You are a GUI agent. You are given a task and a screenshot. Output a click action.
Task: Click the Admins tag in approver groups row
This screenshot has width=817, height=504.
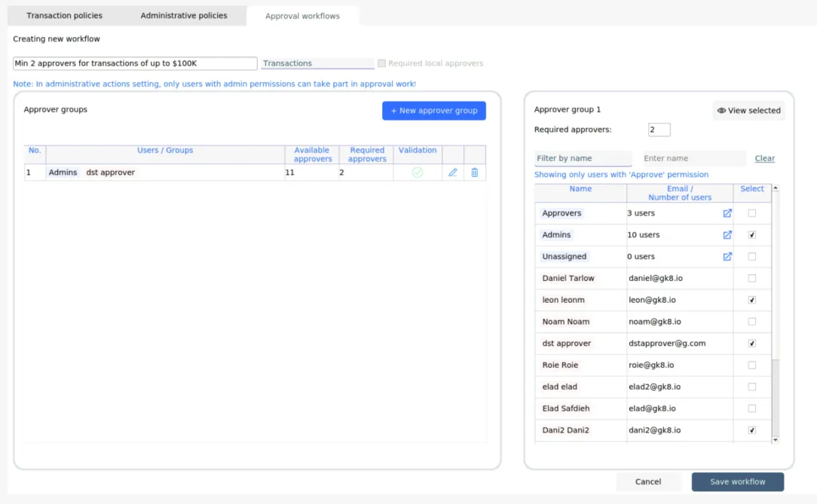(x=63, y=173)
